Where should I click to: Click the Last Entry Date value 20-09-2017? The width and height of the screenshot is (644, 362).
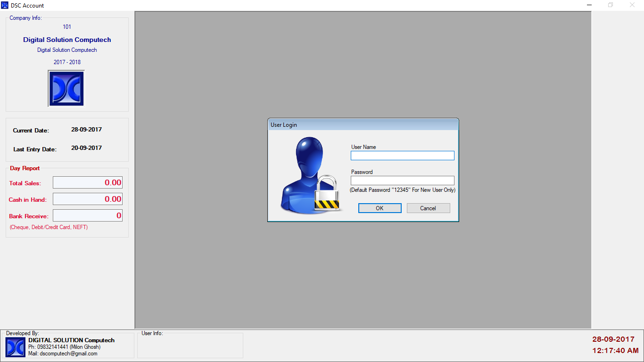click(x=86, y=148)
